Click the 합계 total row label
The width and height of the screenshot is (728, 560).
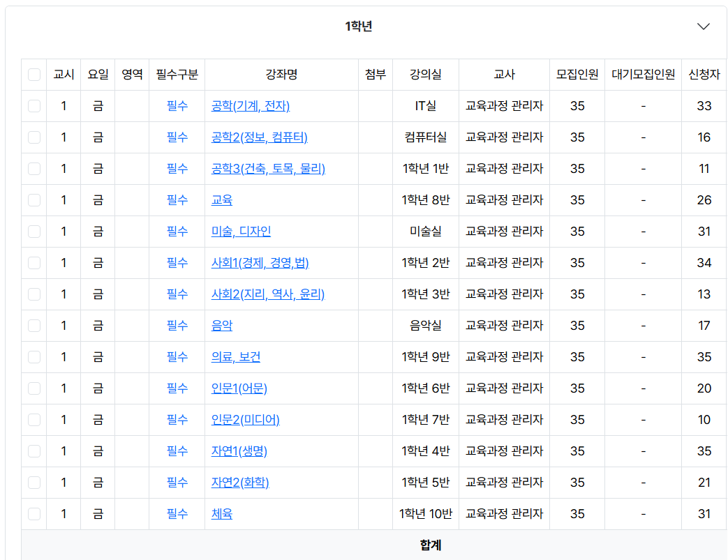point(431,545)
